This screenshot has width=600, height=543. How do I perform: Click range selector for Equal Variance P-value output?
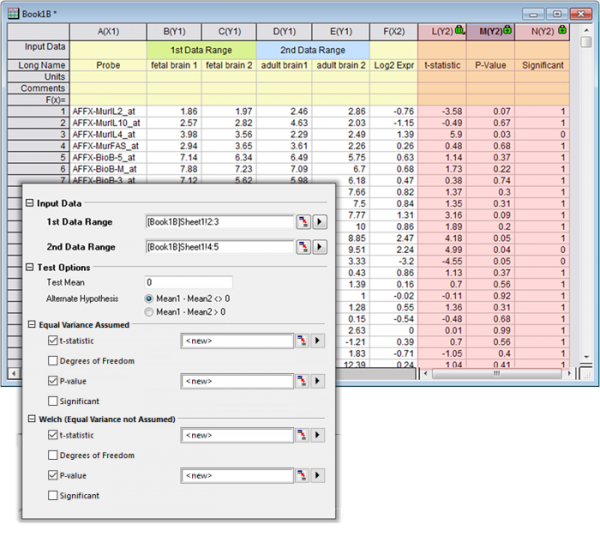pos(302,381)
